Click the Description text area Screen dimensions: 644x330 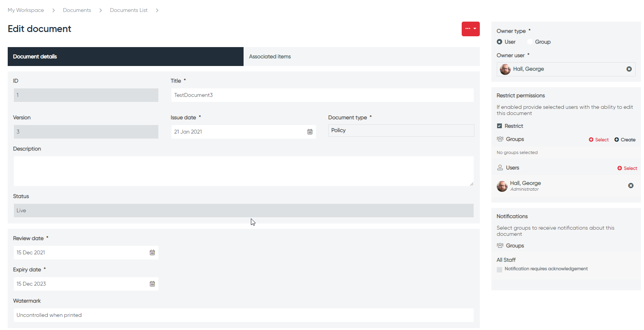(x=244, y=171)
